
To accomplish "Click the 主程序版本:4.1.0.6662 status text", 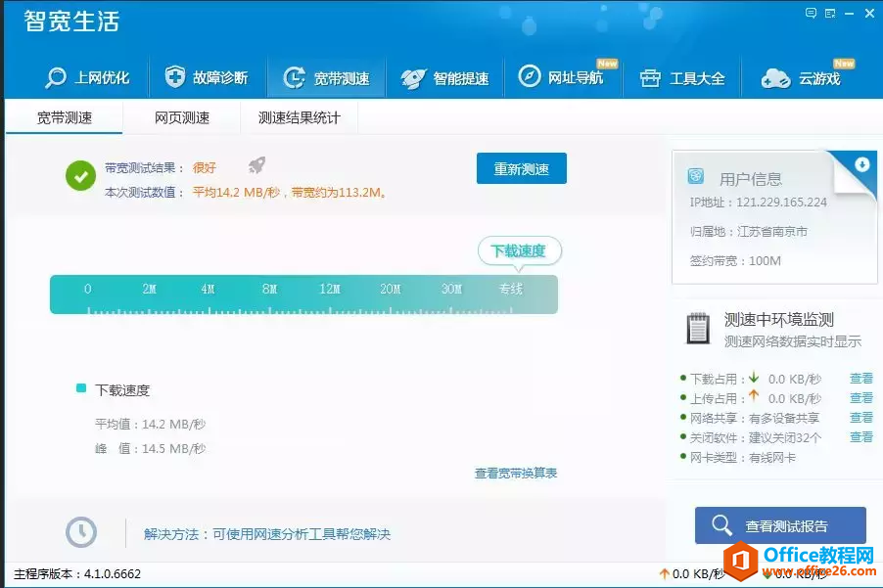I will click(x=77, y=574).
